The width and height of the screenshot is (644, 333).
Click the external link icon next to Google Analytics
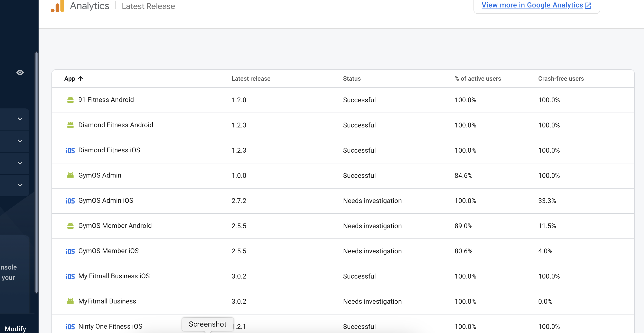click(x=588, y=5)
